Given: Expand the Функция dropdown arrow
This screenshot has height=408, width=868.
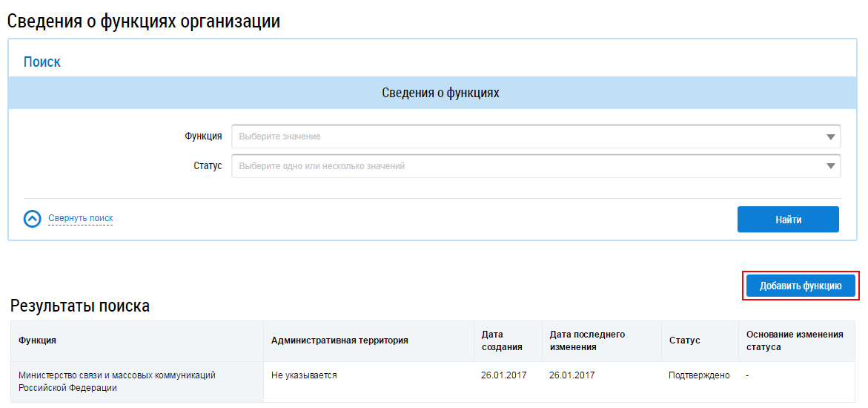Looking at the screenshot, I should [x=830, y=137].
